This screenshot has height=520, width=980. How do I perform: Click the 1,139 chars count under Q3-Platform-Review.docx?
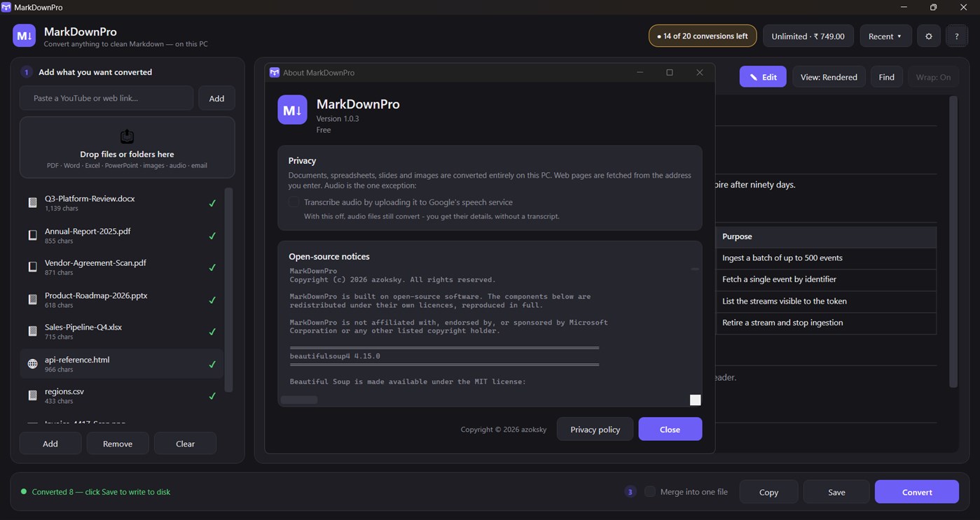tap(62, 209)
